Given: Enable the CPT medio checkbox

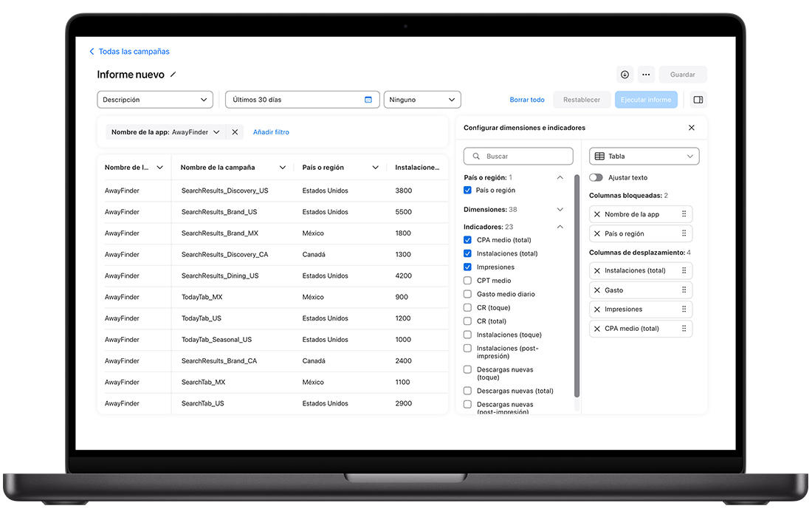Looking at the screenshot, I should coord(467,281).
